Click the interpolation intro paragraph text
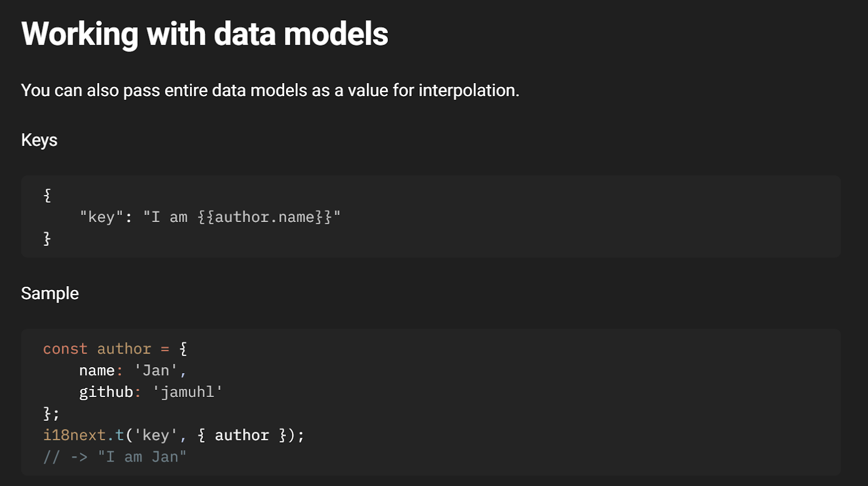 270,90
